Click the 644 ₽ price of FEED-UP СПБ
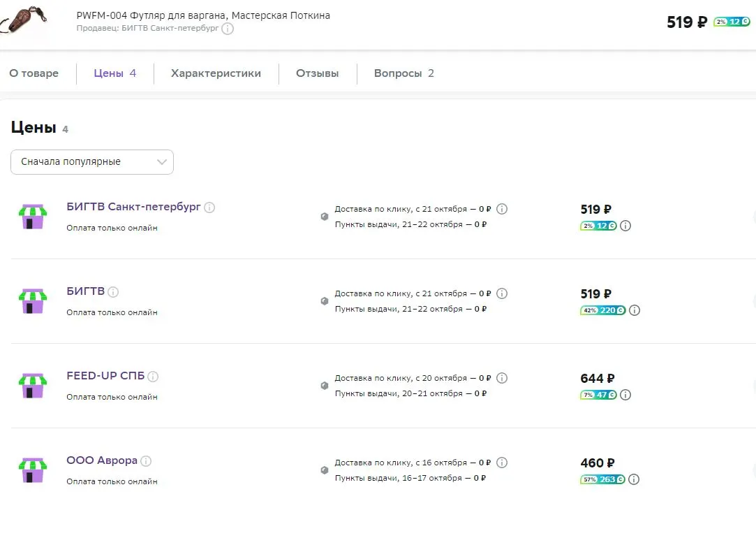Screen dimensions: 756x538 point(598,378)
